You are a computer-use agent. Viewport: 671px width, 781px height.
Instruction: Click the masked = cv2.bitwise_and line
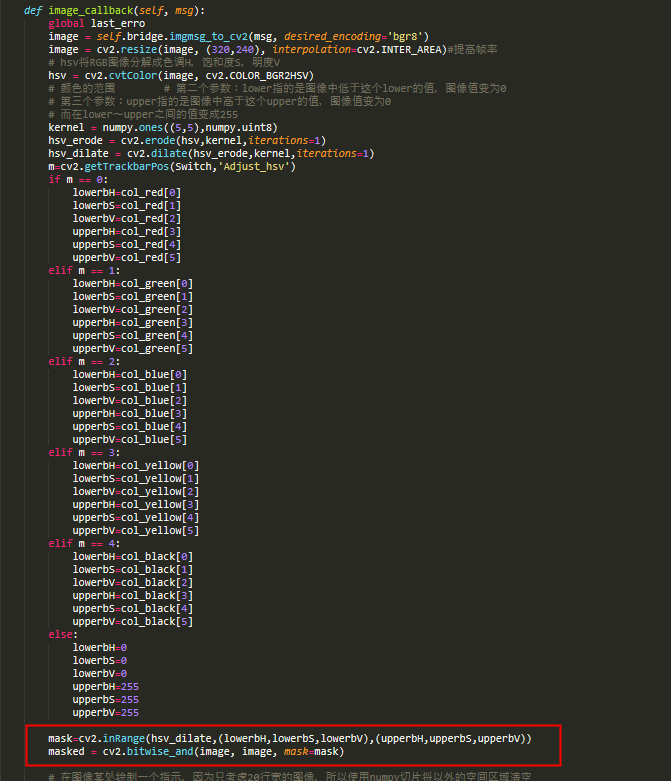point(196,752)
